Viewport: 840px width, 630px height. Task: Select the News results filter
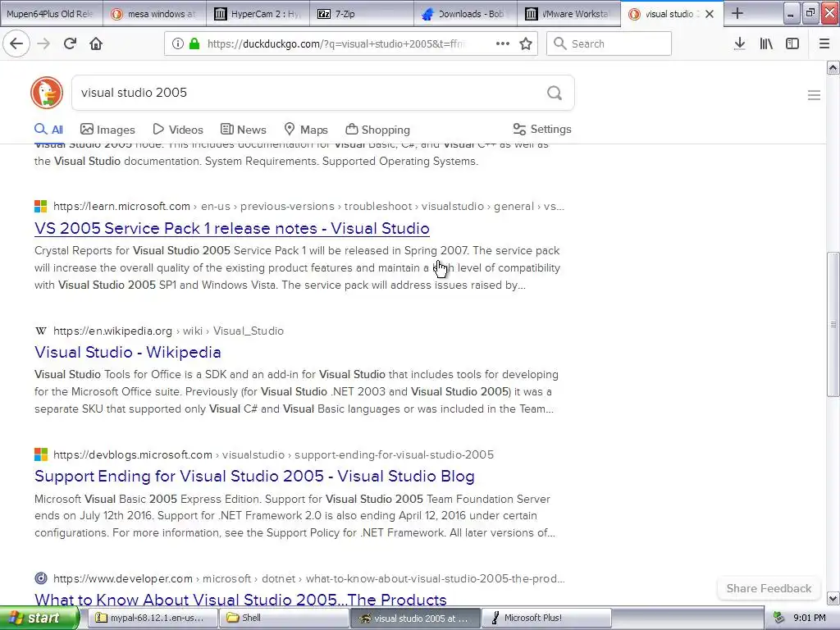pos(243,130)
